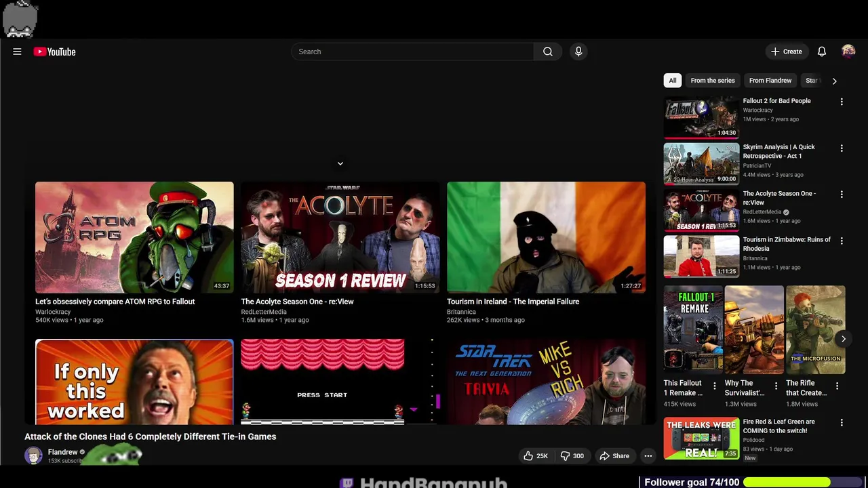Click title 'Let's obsessively compare ATOM RPG to Fallout'
The image size is (868, 488).
[x=115, y=302]
